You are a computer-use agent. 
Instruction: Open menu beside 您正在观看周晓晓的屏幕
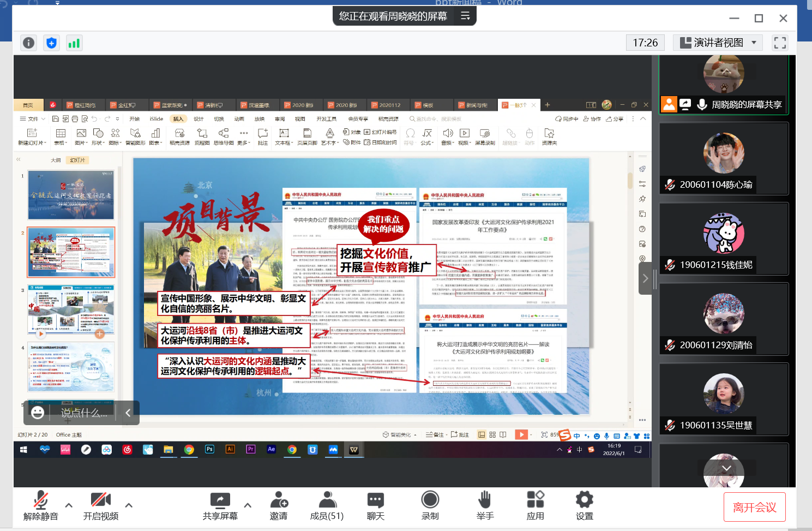465,16
